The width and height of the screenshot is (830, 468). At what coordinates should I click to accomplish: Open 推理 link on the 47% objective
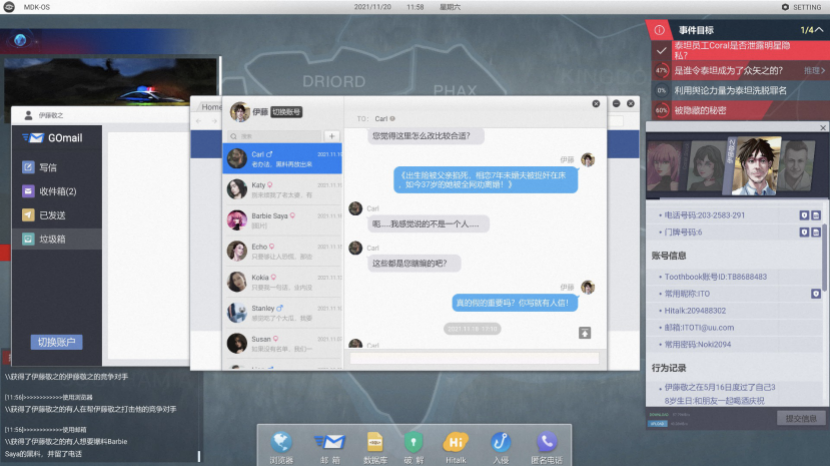pyautogui.click(x=814, y=70)
